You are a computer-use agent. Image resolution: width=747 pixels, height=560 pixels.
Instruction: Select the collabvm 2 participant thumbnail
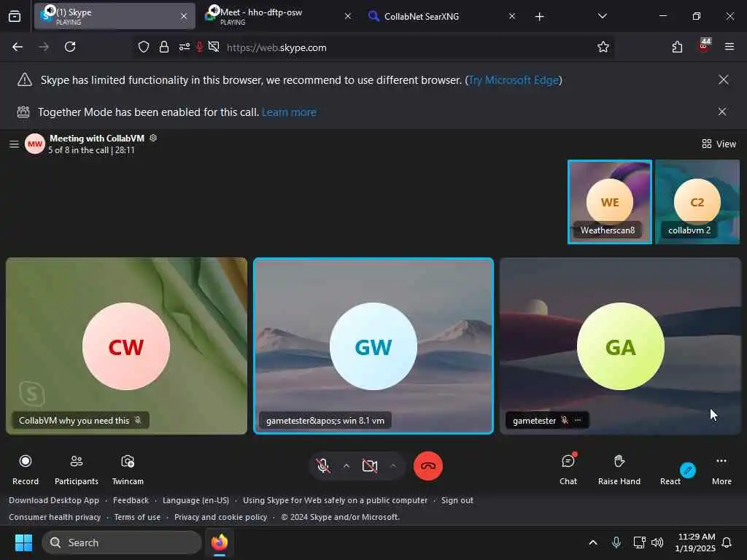pos(697,202)
